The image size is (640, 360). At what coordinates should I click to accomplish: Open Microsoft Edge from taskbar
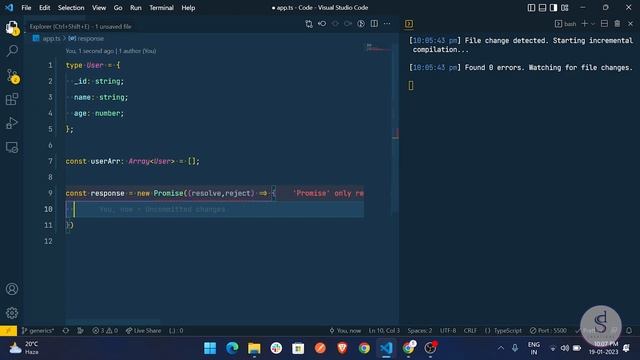[x=232, y=348]
